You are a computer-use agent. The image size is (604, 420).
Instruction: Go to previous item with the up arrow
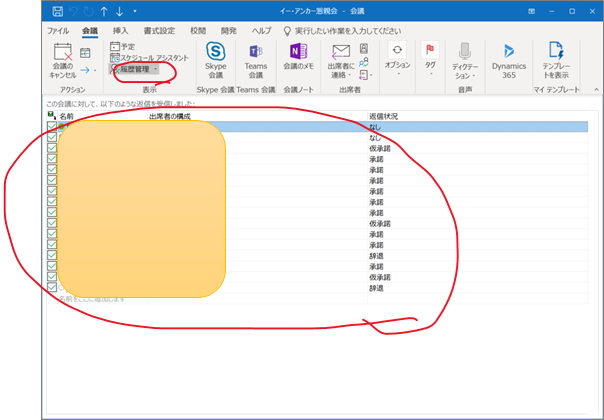point(104,12)
